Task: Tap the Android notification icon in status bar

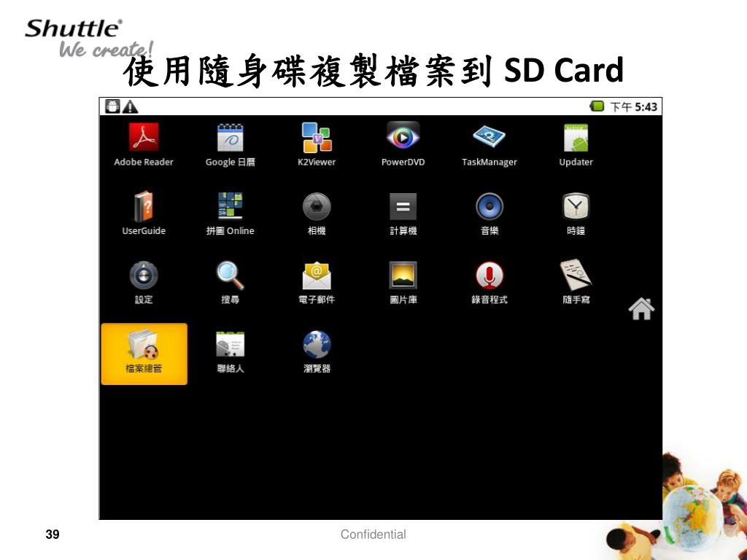Action: click(112, 106)
